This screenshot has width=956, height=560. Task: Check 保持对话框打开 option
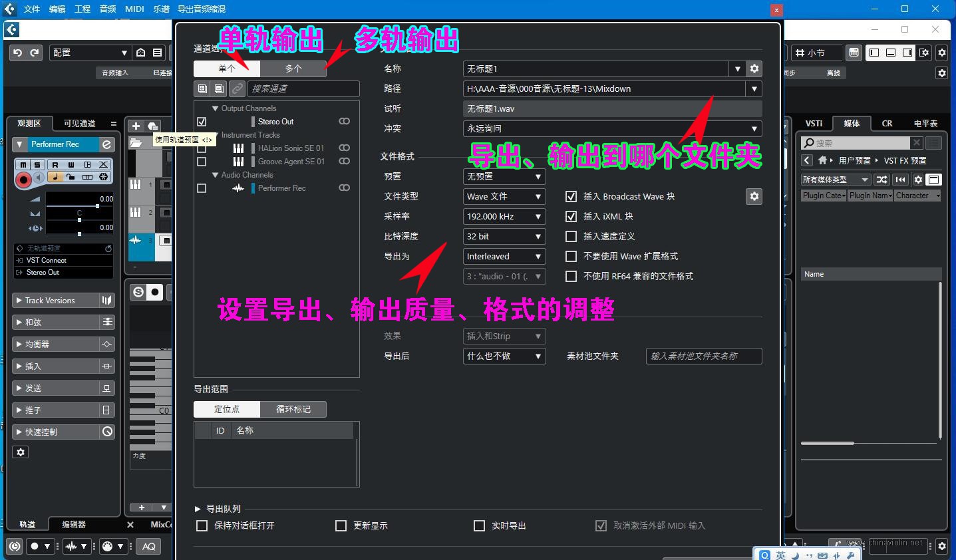click(x=202, y=525)
